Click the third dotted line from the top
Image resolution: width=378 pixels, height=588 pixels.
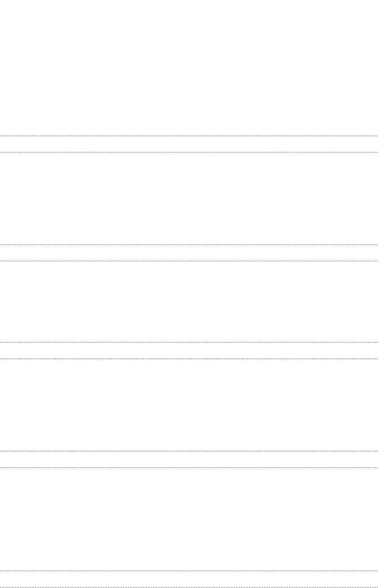(189, 244)
